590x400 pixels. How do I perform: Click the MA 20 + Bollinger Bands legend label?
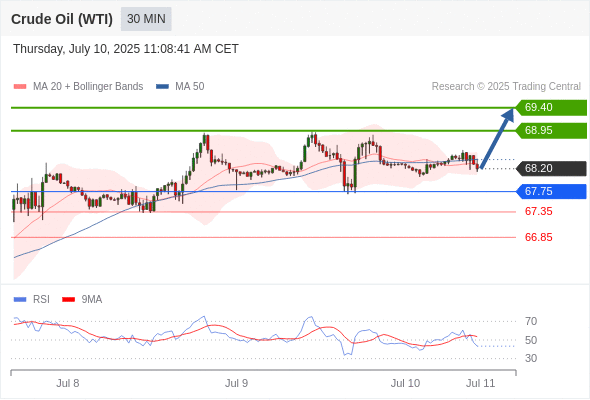[88, 87]
